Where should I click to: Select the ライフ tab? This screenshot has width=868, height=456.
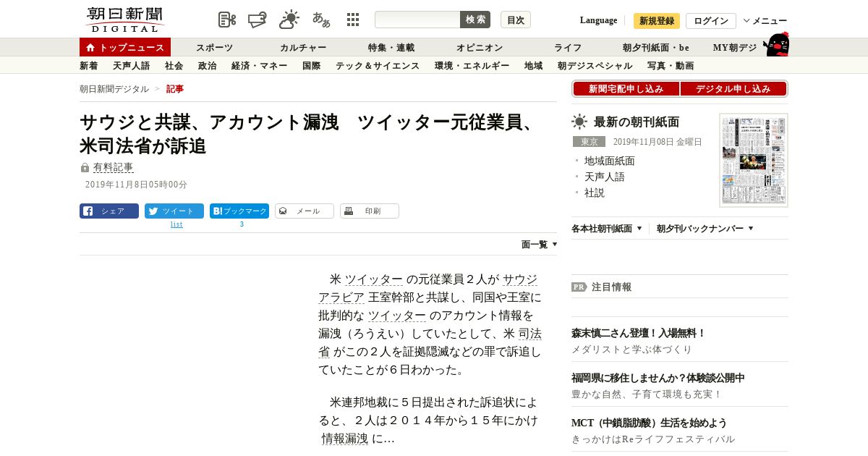tap(568, 48)
